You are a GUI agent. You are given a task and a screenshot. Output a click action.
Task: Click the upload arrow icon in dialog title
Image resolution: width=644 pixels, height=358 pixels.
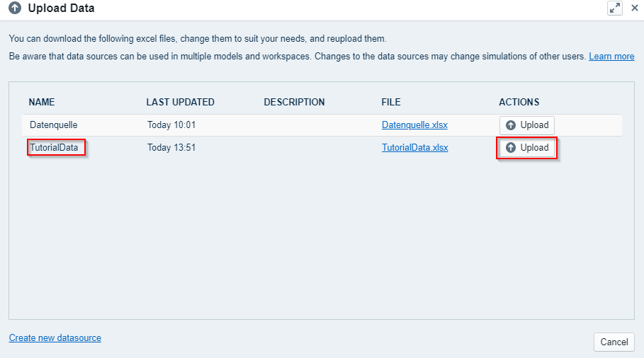pyautogui.click(x=15, y=8)
